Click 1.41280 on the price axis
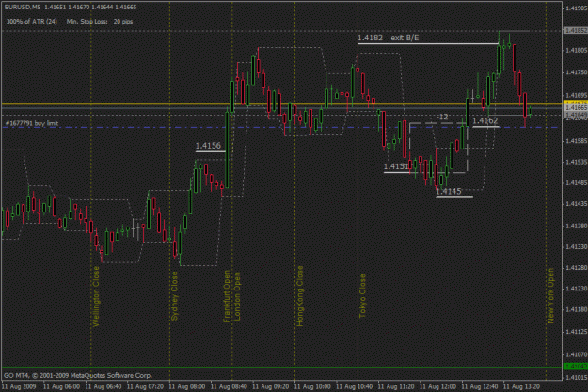 577,268
